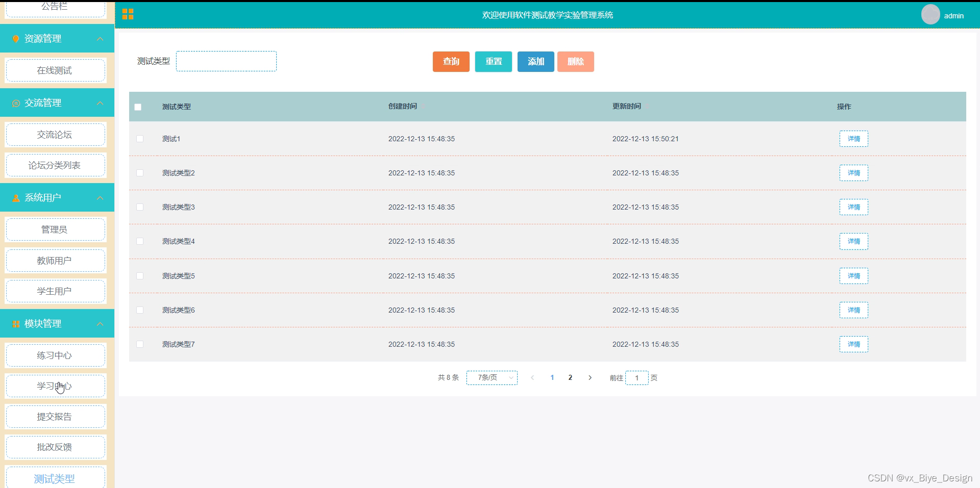Open the 7条/页 page size dropdown
Screen dimensions: 980x488
492,378
